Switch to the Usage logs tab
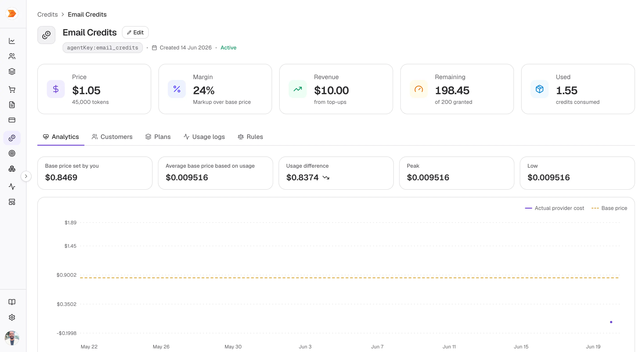The width and height of the screenshot is (644, 352). click(x=204, y=137)
